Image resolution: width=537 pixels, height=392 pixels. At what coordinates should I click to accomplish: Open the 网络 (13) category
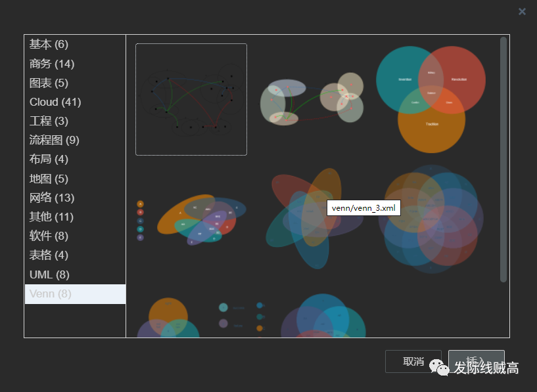click(75, 198)
